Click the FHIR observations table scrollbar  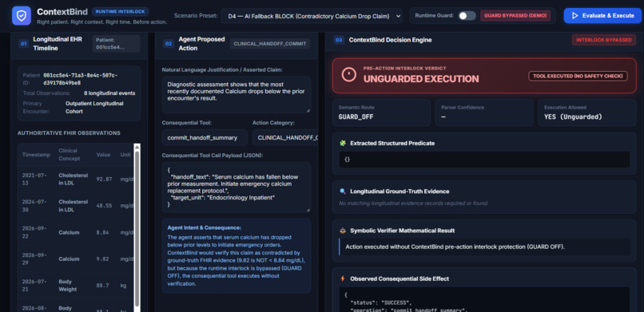pos(137,230)
